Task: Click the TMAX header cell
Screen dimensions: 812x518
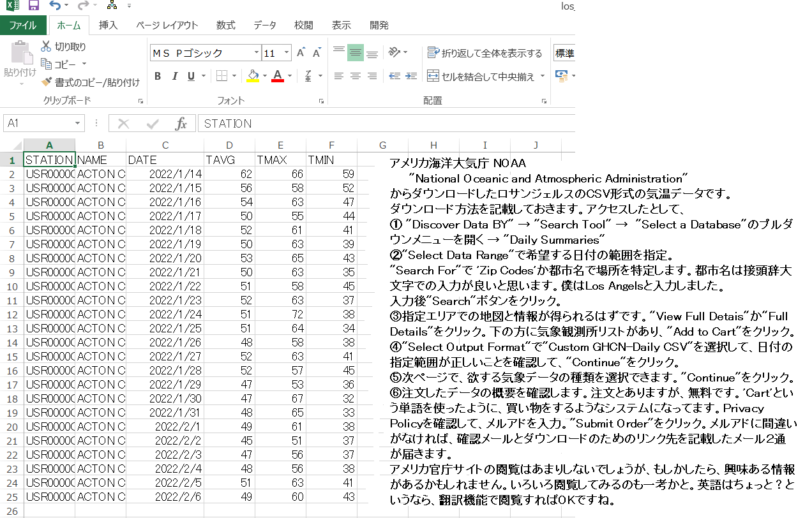Action: (x=280, y=160)
